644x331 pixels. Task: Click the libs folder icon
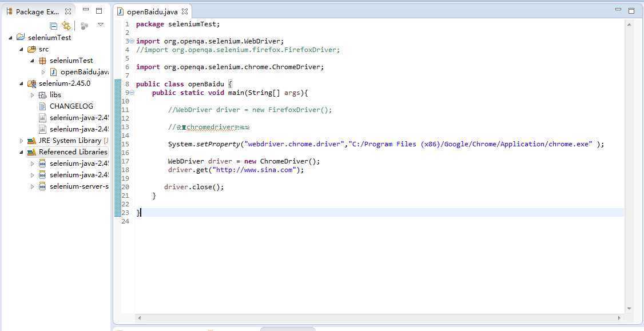(x=42, y=95)
